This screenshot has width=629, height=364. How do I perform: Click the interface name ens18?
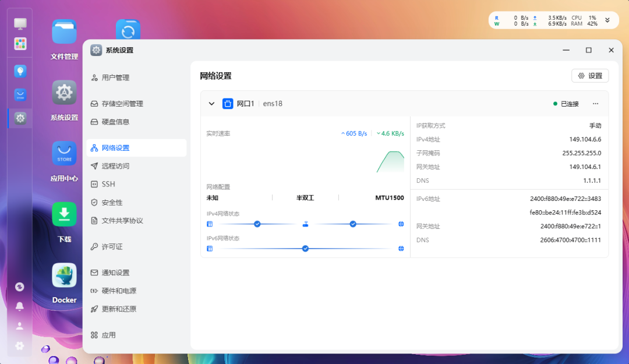(x=273, y=104)
